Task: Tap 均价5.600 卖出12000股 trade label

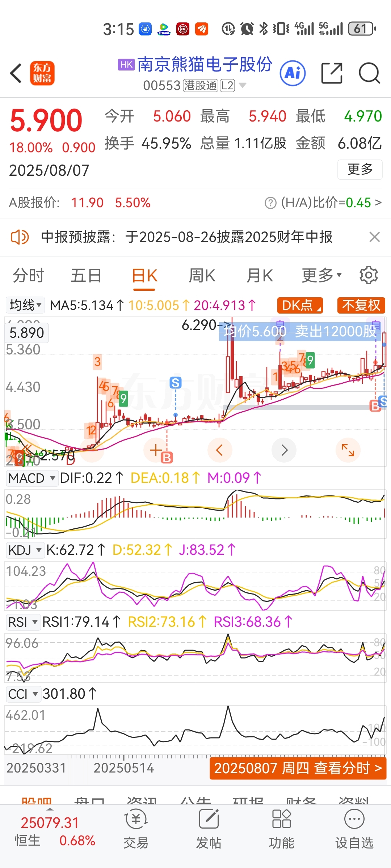Action: coord(300,331)
